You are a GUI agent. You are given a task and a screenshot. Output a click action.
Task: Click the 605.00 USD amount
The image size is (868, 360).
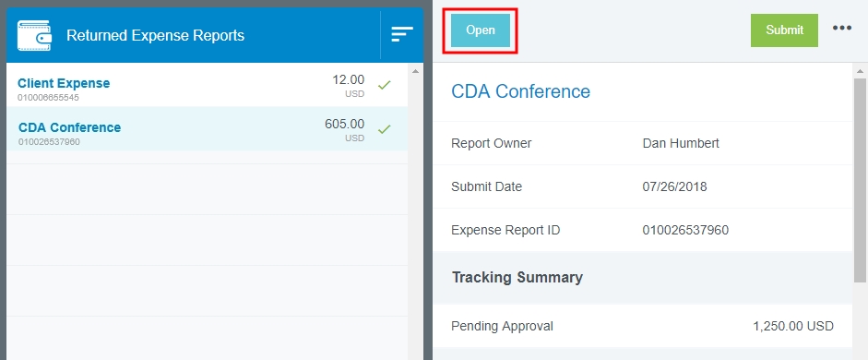pos(344,129)
